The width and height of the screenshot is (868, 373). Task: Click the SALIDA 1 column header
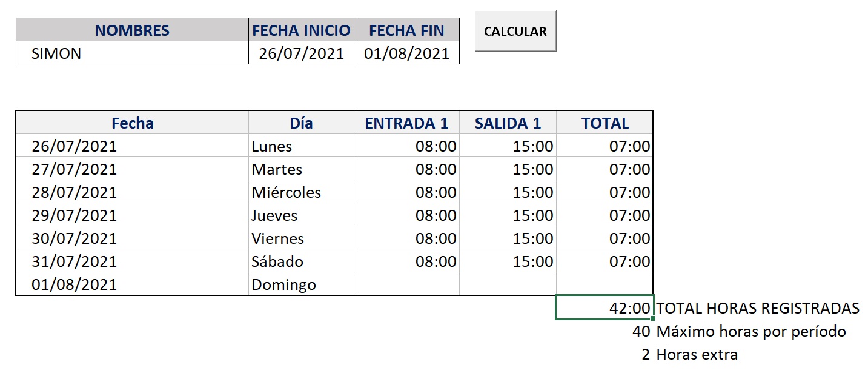pyautogui.click(x=508, y=123)
